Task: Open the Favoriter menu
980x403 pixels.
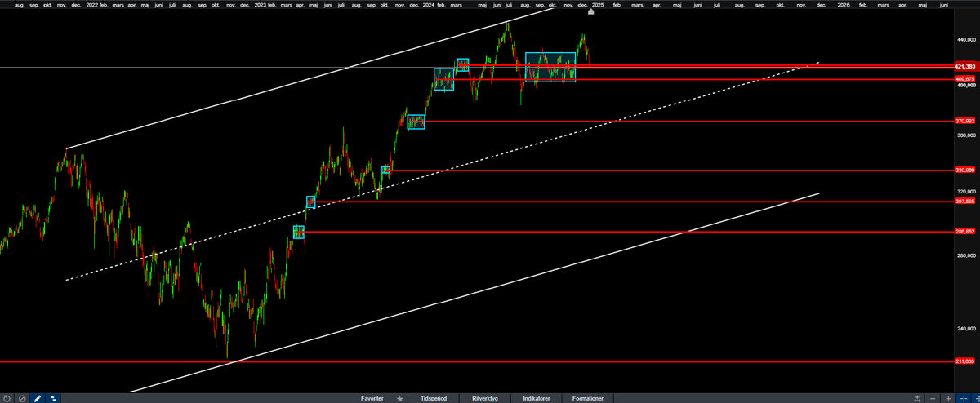Action: pos(373,398)
